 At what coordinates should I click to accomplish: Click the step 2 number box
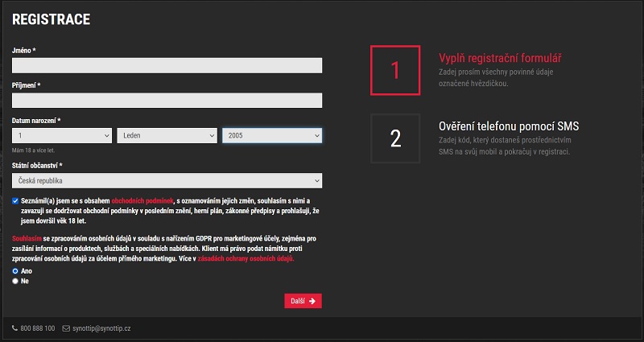395,138
